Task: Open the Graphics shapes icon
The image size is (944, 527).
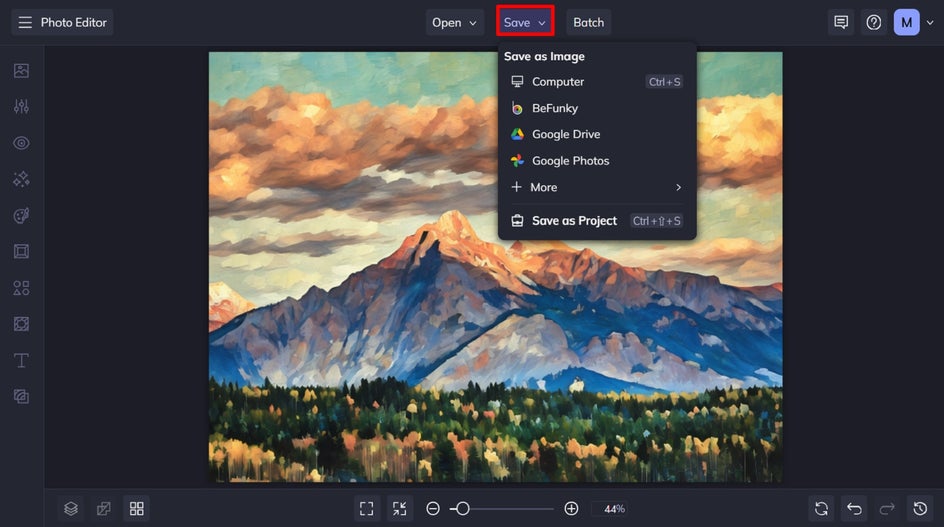Action: click(x=21, y=288)
